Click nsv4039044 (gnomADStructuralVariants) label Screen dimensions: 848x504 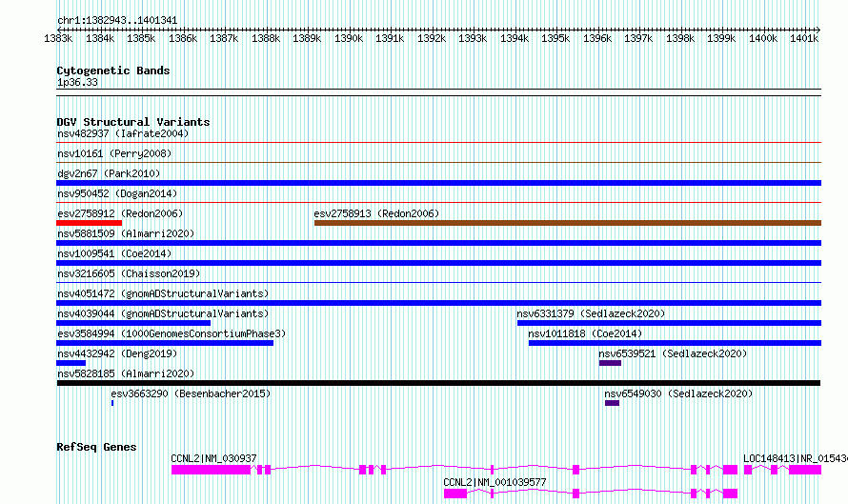163,313
